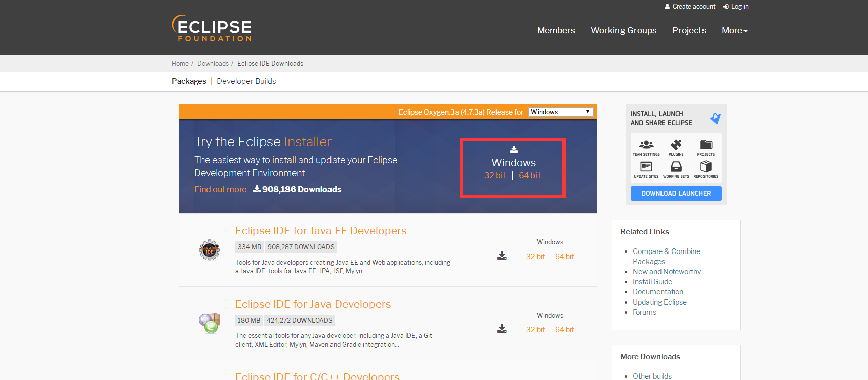Click the 424,272 DOWNLOADS badge

pos(300,320)
